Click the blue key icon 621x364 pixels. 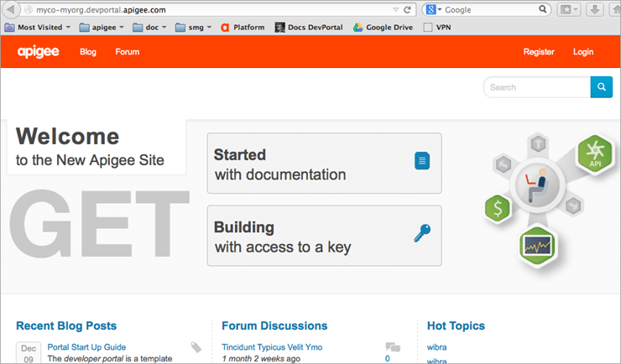[422, 233]
